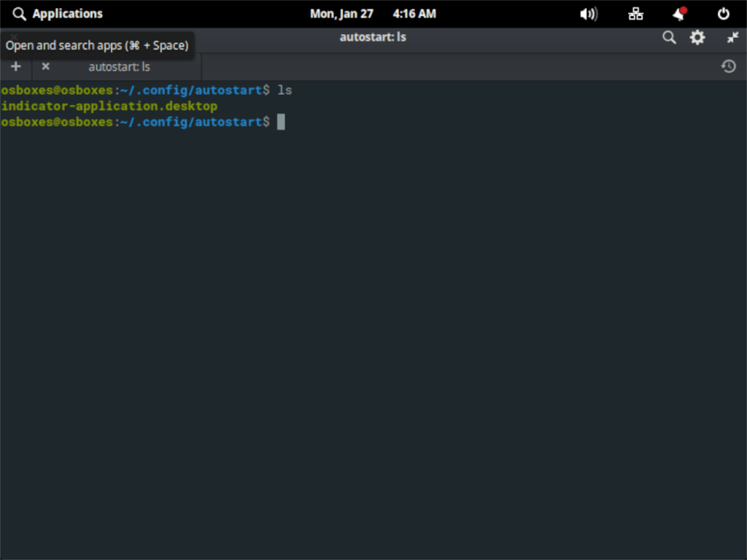
Task: Open a new terminal tab with the plus icon
Action: click(x=16, y=66)
